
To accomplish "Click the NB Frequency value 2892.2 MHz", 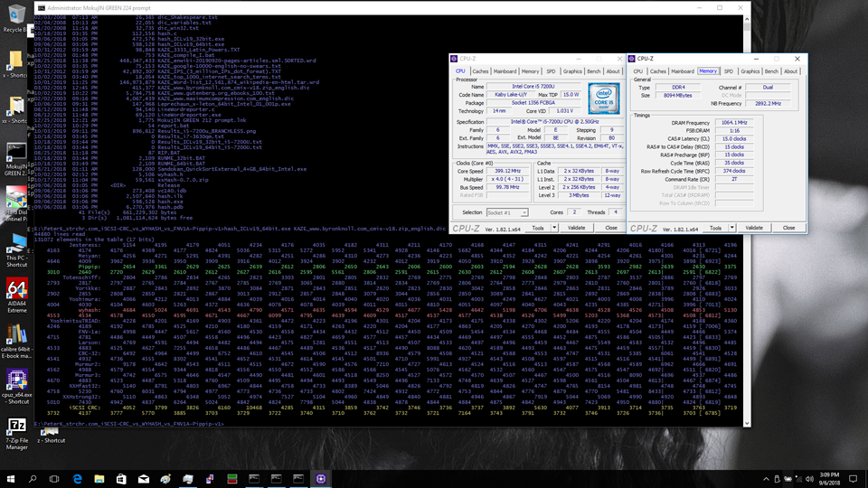I will click(x=768, y=103).
